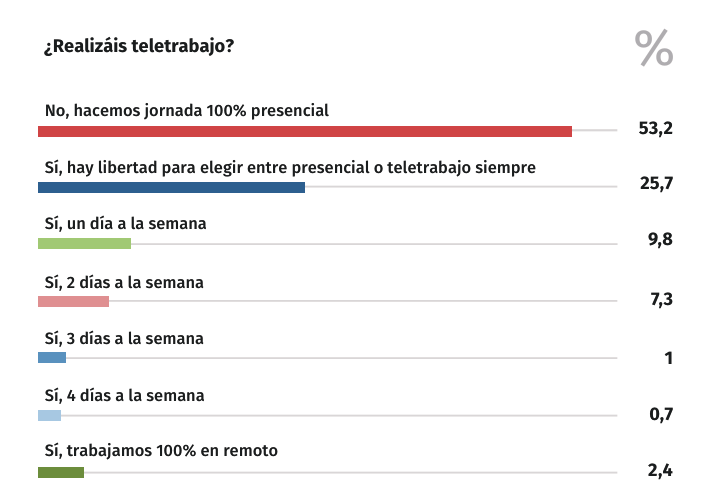Screen dimensions: 722x498
Task: Select the dark blue libertad para elegir bar
Action: tap(171, 187)
